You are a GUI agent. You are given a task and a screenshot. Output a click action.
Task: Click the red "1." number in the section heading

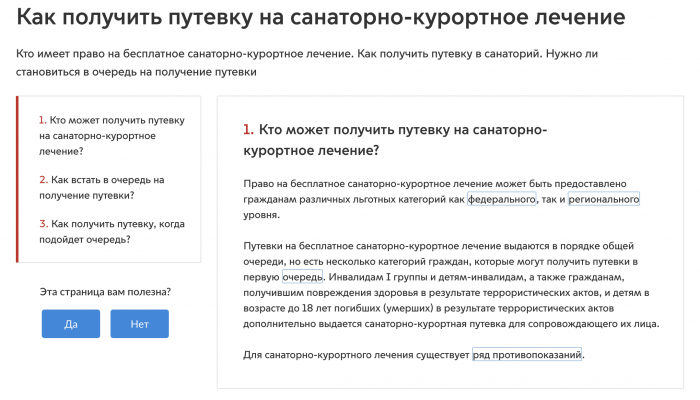[x=248, y=130]
